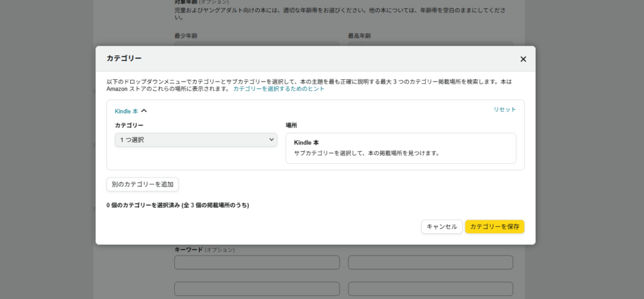
Task: Save with the yellow カテゴリーを保存 button
Action: (494, 227)
